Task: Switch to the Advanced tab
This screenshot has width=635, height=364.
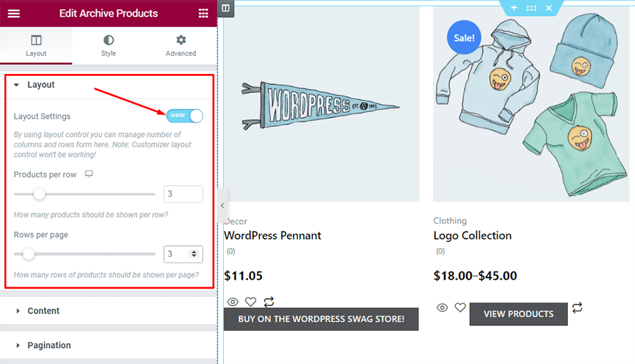Action: pyautogui.click(x=181, y=46)
